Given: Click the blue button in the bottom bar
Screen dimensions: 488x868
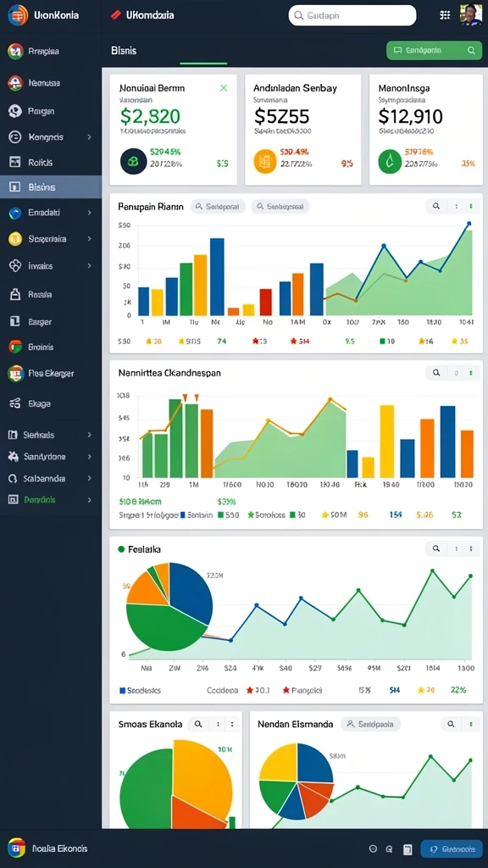Looking at the screenshot, I should tap(451, 849).
